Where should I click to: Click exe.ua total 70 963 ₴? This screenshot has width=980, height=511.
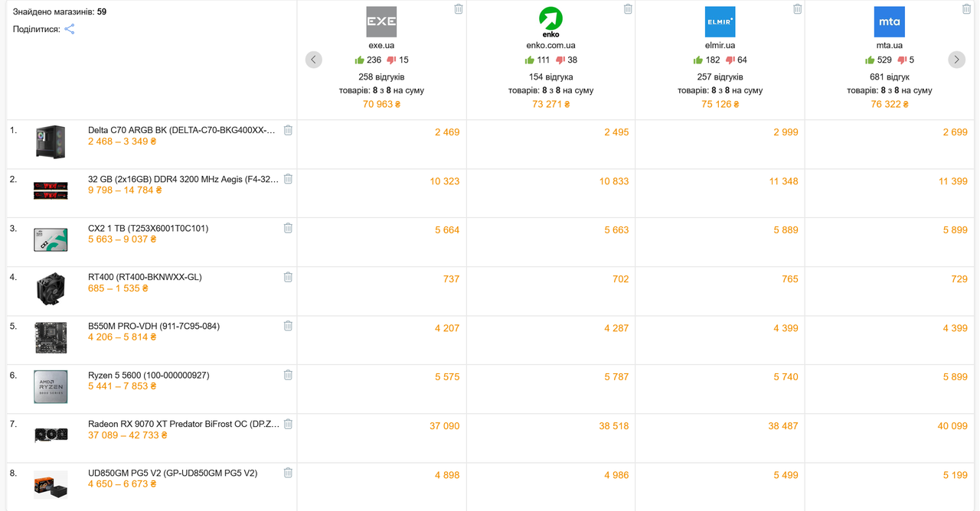coord(381,104)
